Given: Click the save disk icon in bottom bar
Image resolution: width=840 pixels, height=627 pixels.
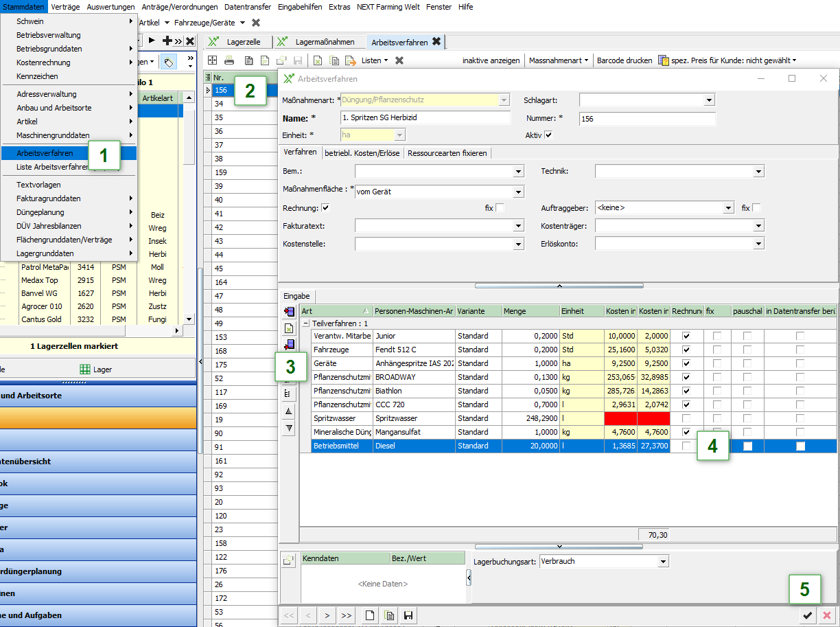Looking at the screenshot, I should (x=408, y=616).
